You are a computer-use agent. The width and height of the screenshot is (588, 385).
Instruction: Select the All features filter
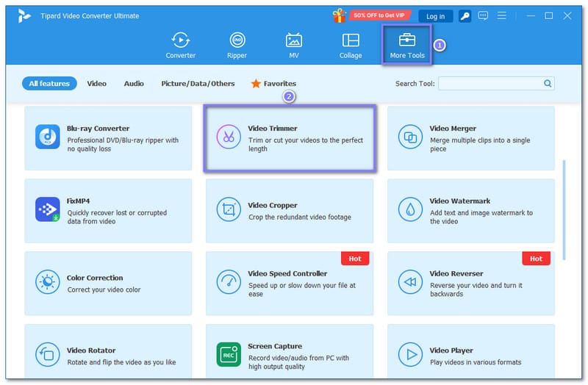tap(49, 84)
